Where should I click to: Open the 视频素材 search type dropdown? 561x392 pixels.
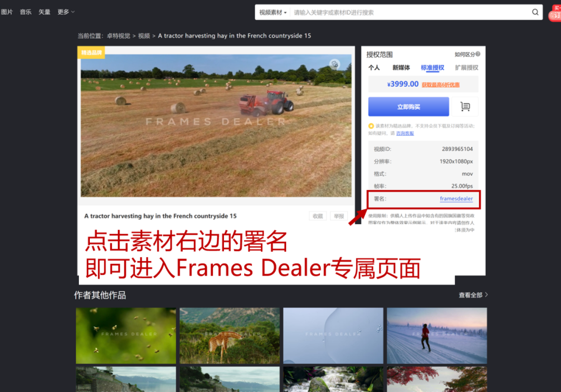pos(273,12)
